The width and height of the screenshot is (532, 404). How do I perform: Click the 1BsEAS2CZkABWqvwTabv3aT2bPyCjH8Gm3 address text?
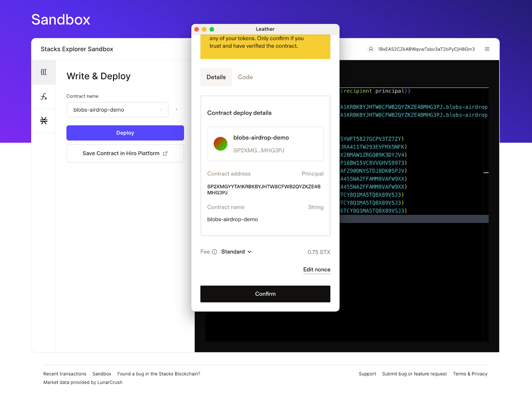(x=426, y=49)
